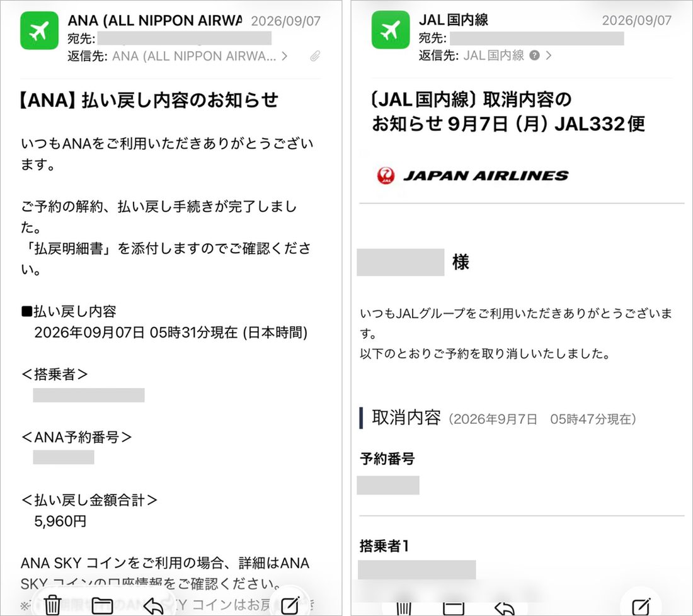Tap the JAL email date 2026/09/07
693x616 pixels.
point(637,20)
